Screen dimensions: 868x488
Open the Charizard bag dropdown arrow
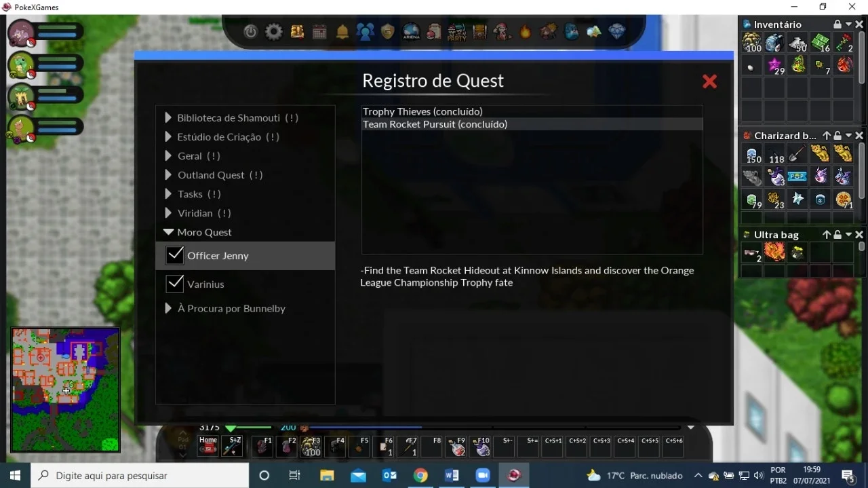848,136
